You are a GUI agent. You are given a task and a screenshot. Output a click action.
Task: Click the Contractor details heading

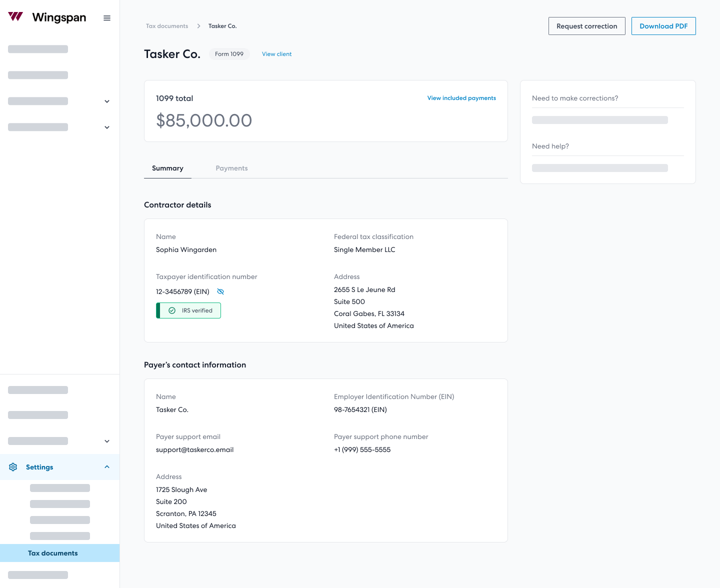click(177, 205)
